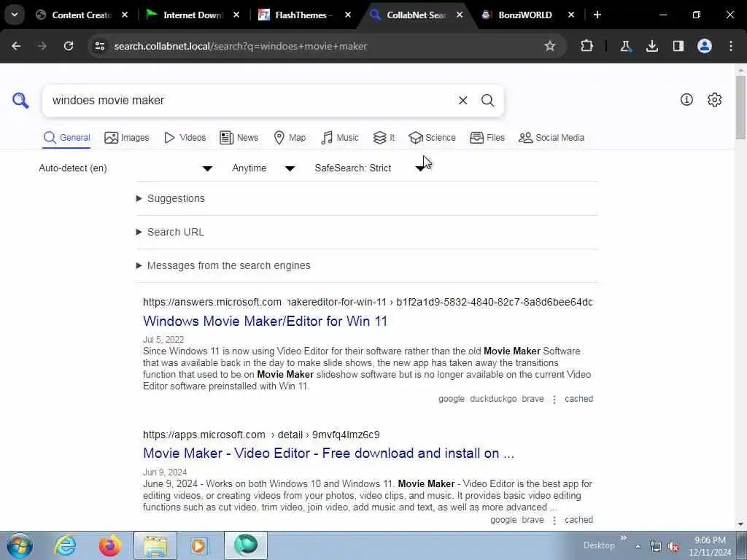Open three-dot options of first result
The height and width of the screenshot is (560, 747).
554,399
